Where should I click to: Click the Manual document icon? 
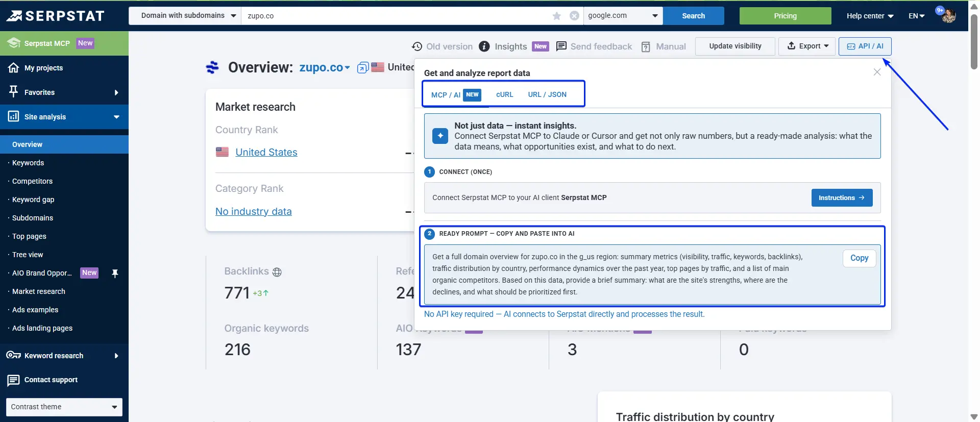click(646, 47)
